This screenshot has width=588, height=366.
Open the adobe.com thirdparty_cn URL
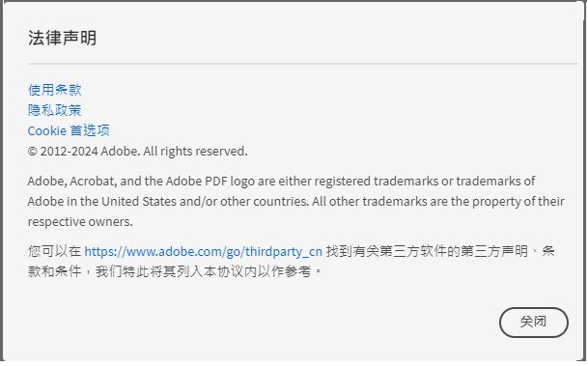click(x=204, y=251)
